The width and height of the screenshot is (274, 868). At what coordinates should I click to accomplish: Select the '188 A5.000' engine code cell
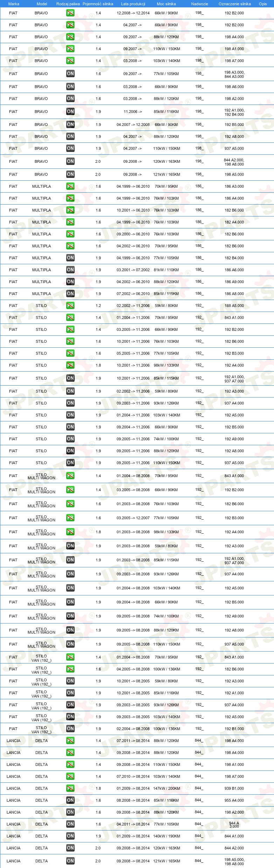[x=234, y=306]
